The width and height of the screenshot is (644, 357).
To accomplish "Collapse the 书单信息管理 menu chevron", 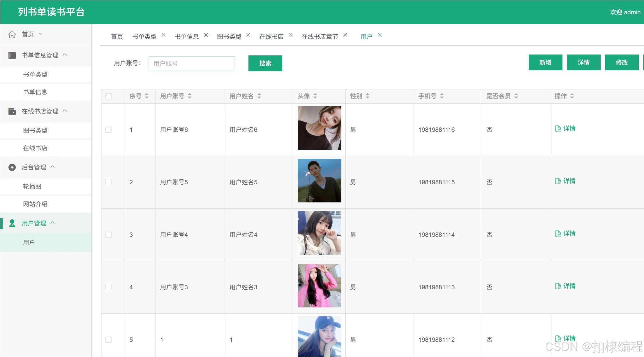I will tap(65, 55).
